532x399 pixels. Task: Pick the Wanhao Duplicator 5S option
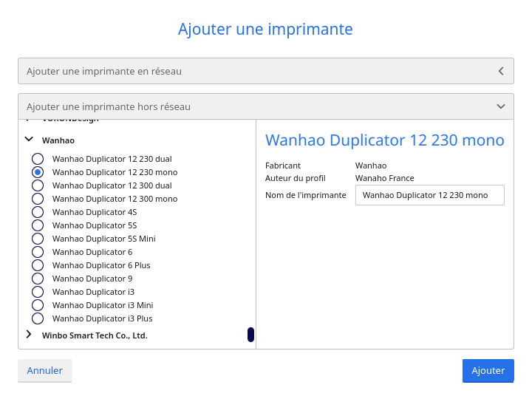click(x=38, y=225)
